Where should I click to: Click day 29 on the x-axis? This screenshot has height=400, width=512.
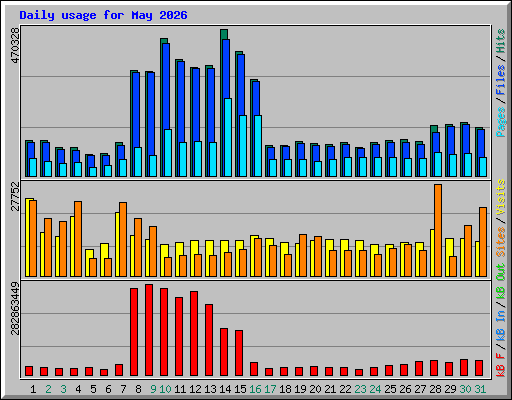(x=450, y=389)
